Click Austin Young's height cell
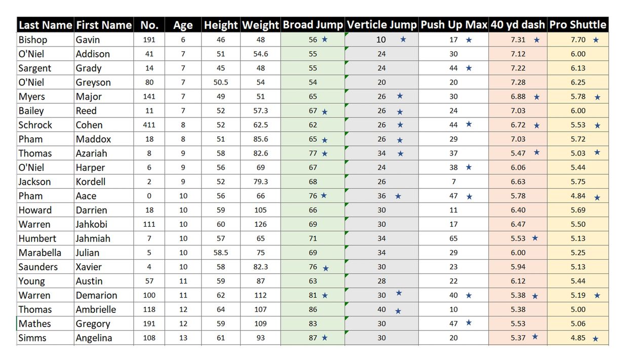 pos(221,281)
